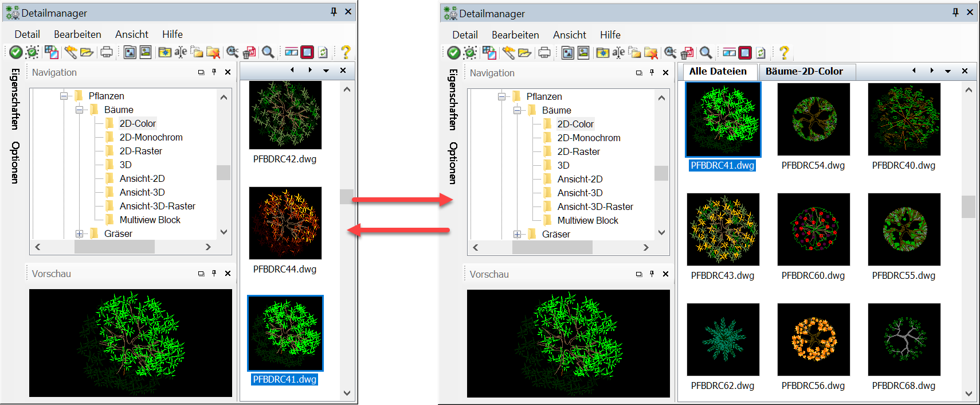Image resolution: width=980 pixels, height=405 pixels.
Task: Click the printer icon in left window toolbar
Action: point(107,52)
